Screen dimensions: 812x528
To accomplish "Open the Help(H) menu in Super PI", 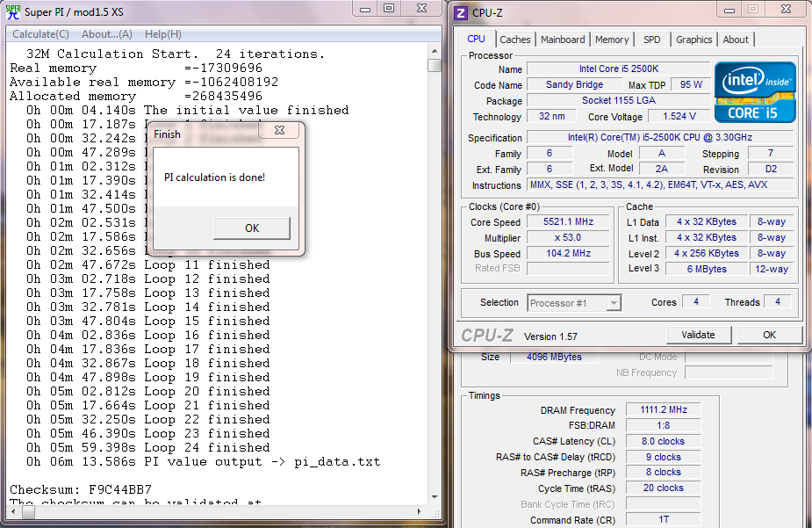I will (163, 34).
